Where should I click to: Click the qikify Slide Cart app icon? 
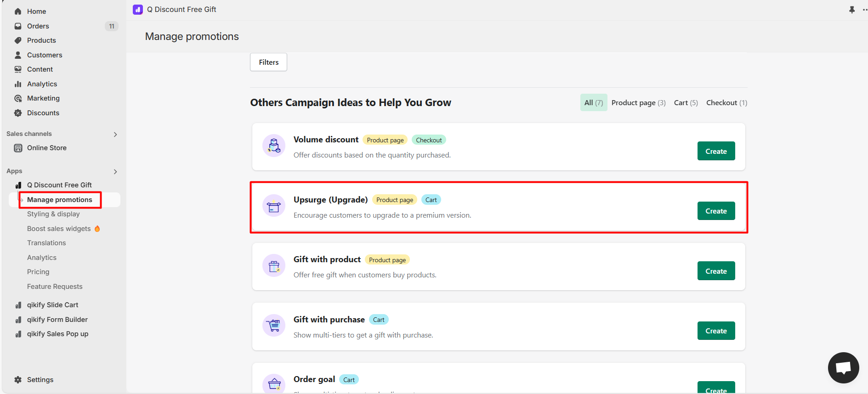[18, 305]
